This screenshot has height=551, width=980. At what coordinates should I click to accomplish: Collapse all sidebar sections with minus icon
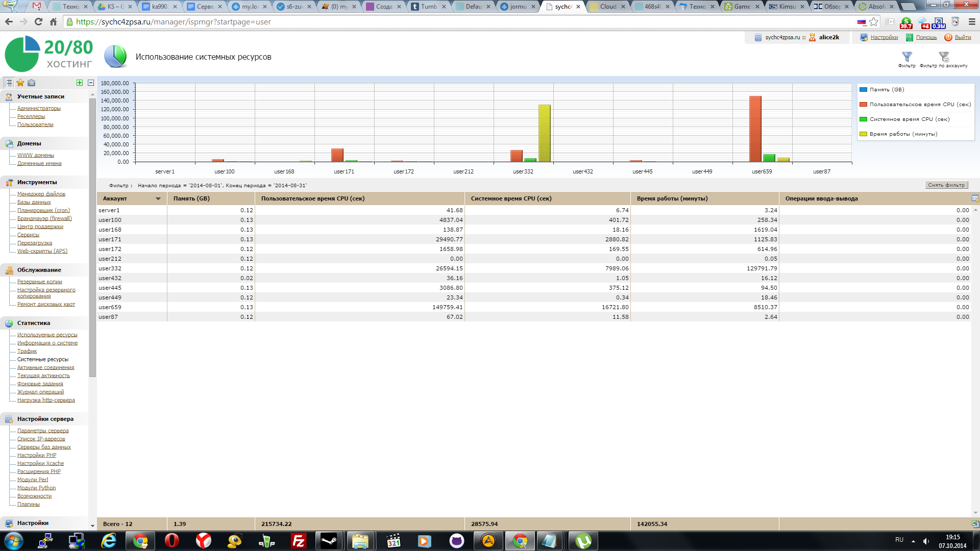tap(91, 83)
